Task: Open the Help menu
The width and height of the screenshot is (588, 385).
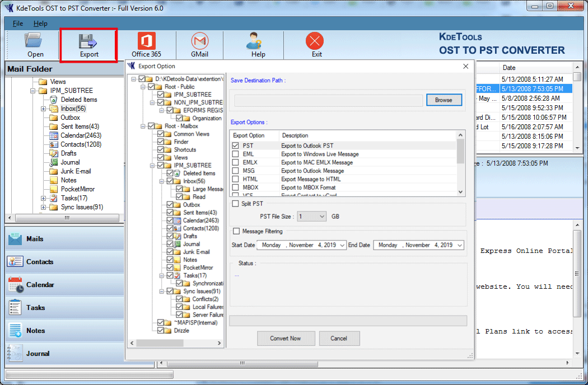Action: click(x=41, y=24)
